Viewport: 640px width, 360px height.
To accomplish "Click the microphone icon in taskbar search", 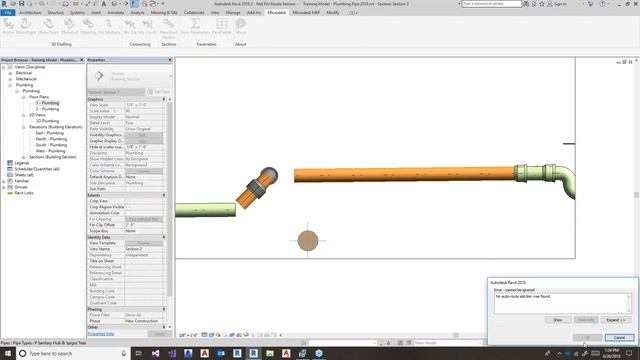I will pyautogui.click(x=124, y=353).
